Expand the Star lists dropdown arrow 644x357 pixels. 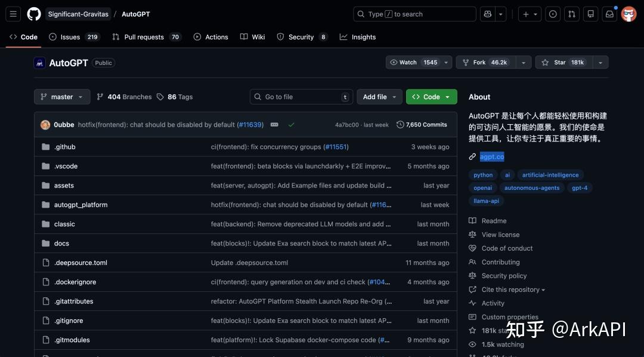(600, 63)
